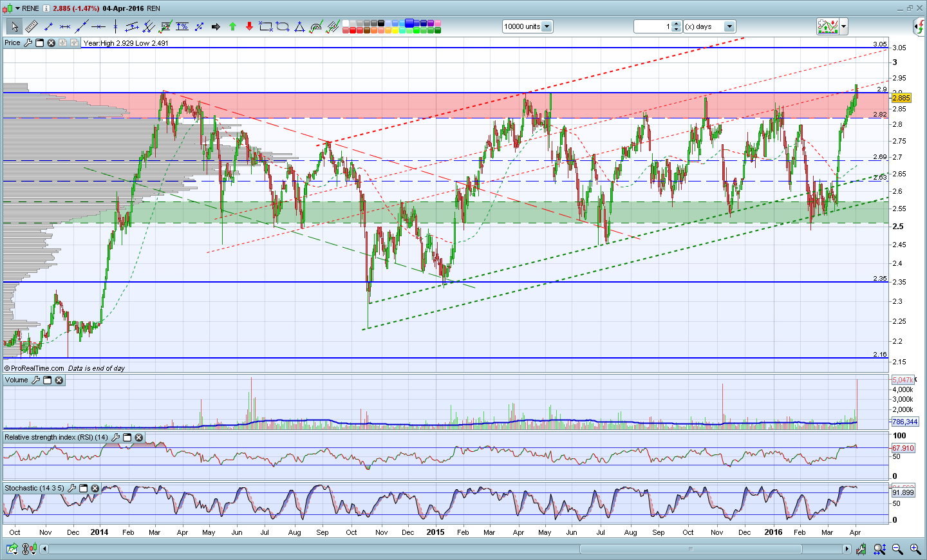
Task: Open Price panel settings wrench
Action: [x=28, y=42]
